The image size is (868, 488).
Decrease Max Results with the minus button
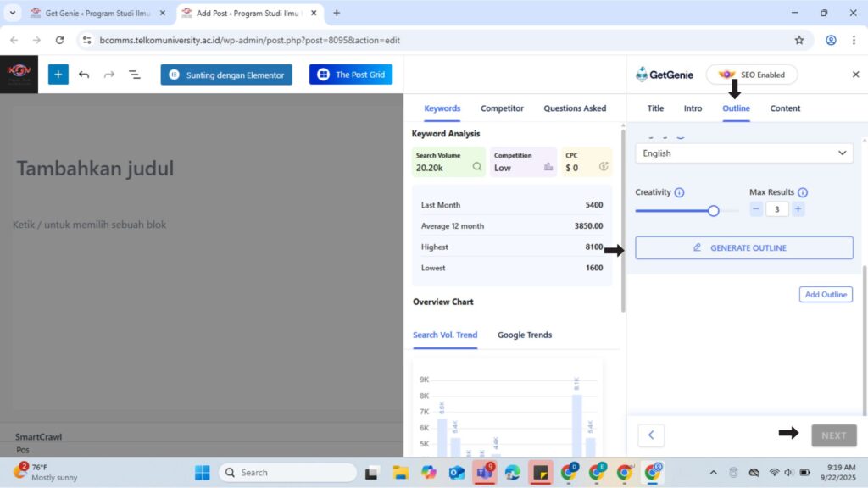click(x=756, y=209)
